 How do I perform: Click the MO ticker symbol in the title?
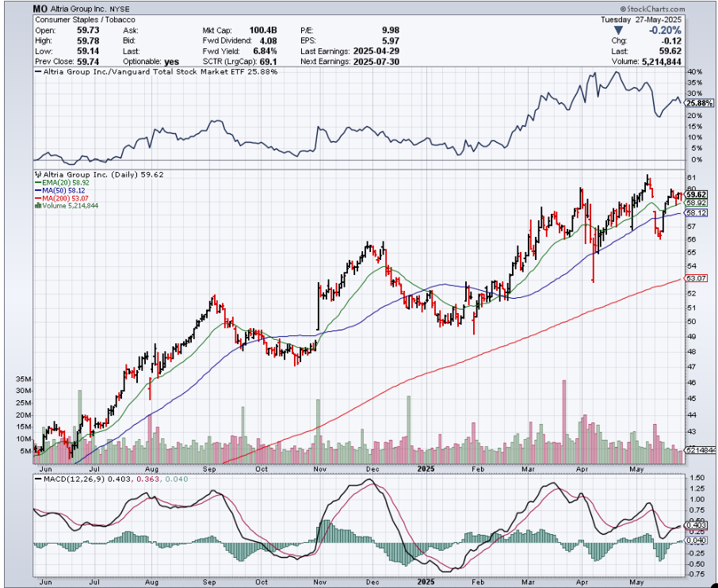(40, 9)
